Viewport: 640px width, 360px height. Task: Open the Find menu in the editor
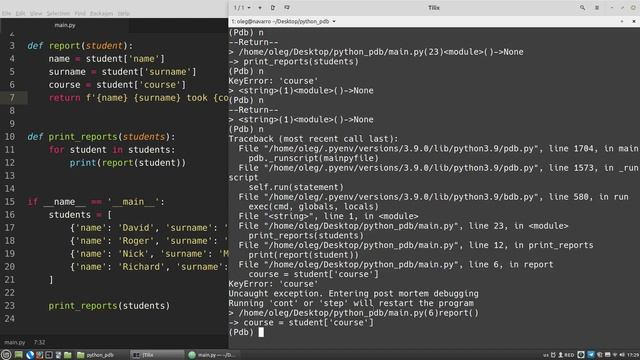[x=80, y=13]
